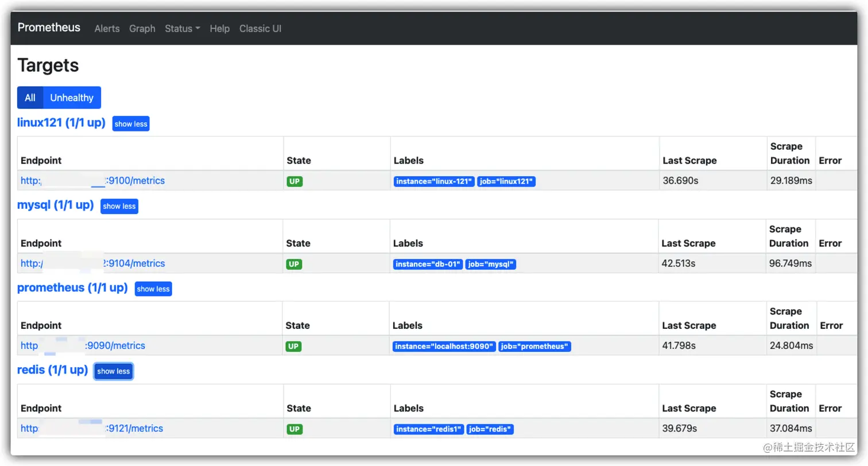Open the Help page
This screenshot has height=466, width=868.
(x=219, y=29)
